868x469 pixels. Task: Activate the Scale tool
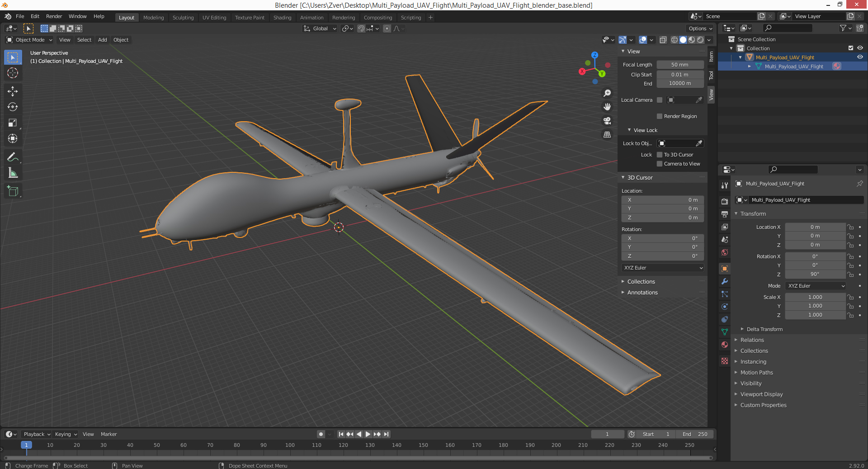click(13, 123)
